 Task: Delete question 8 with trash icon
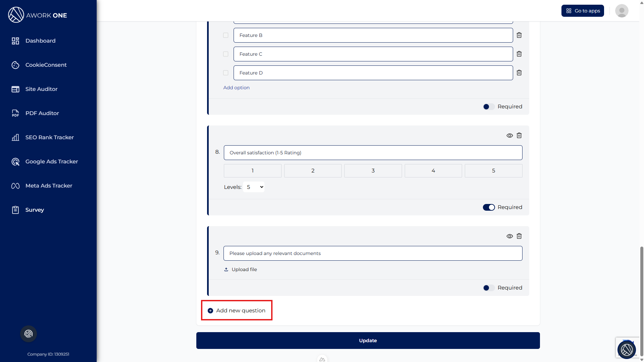tap(519, 136)
